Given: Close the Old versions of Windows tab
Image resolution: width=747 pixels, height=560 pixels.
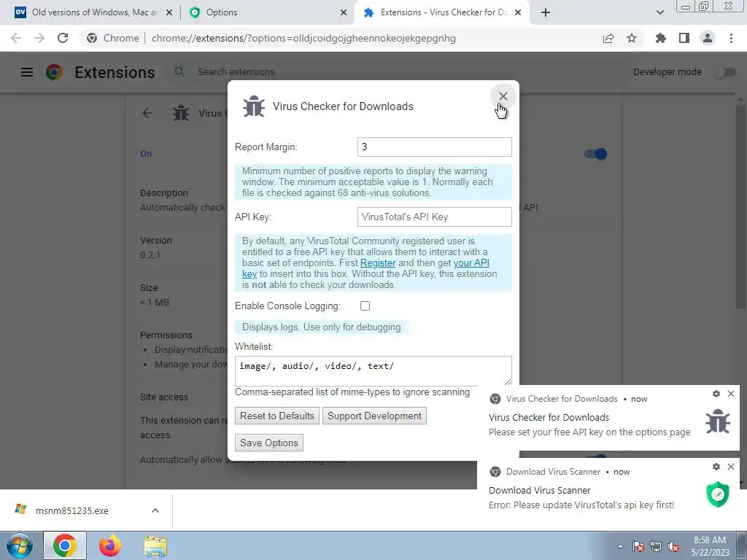Looking at the screenshot, I should click(169, 13).
